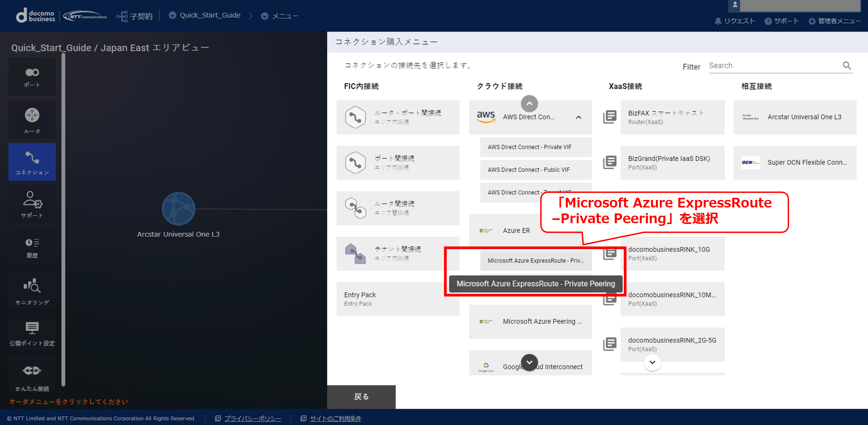Open the ルータ sidebar icon
Viewport: 868px width, 425px height.
(32, 119)
